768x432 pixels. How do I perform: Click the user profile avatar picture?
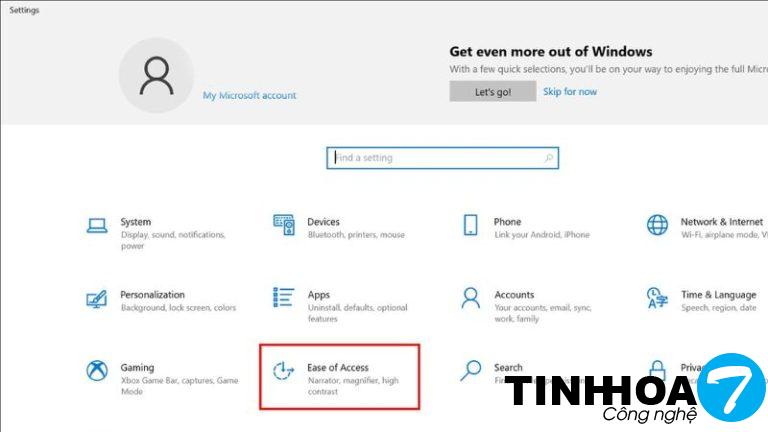point(157,75)
